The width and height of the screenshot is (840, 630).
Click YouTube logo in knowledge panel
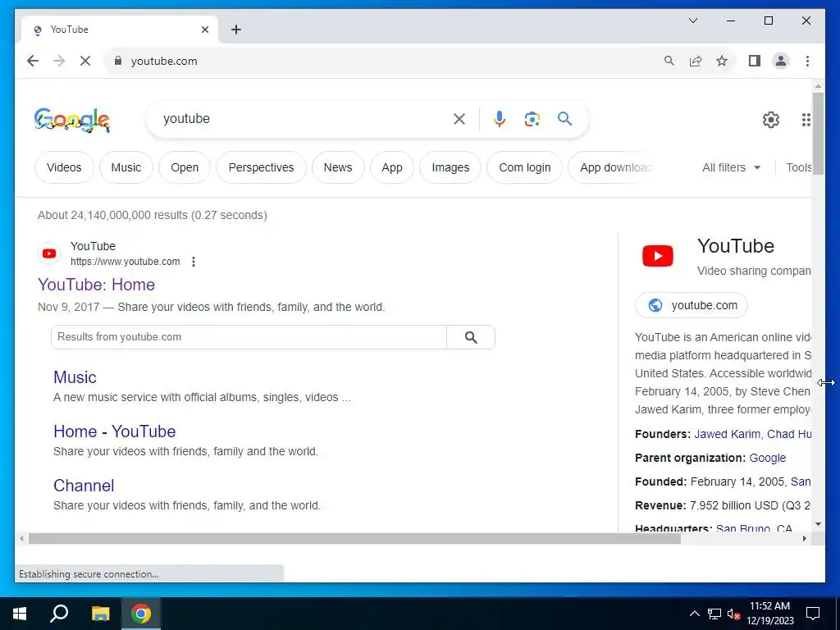[x=658, y=256]
